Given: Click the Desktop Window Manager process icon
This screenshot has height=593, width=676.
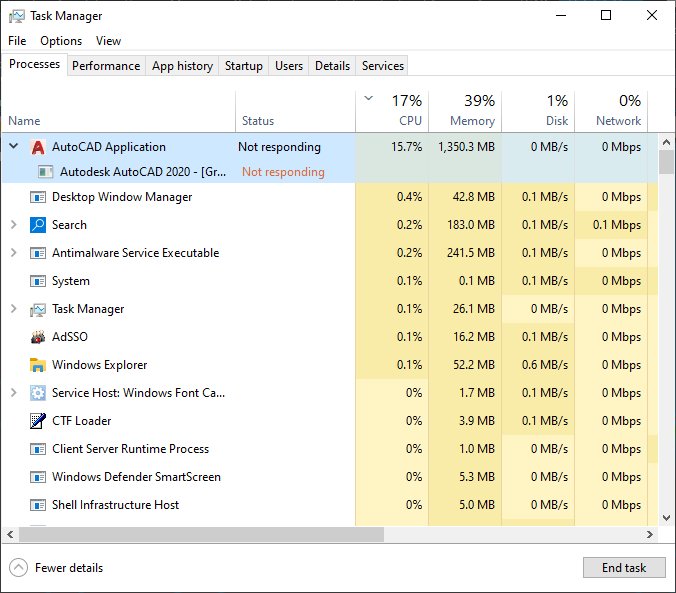Looking at the screenshot, I should (x=38, y=197).
